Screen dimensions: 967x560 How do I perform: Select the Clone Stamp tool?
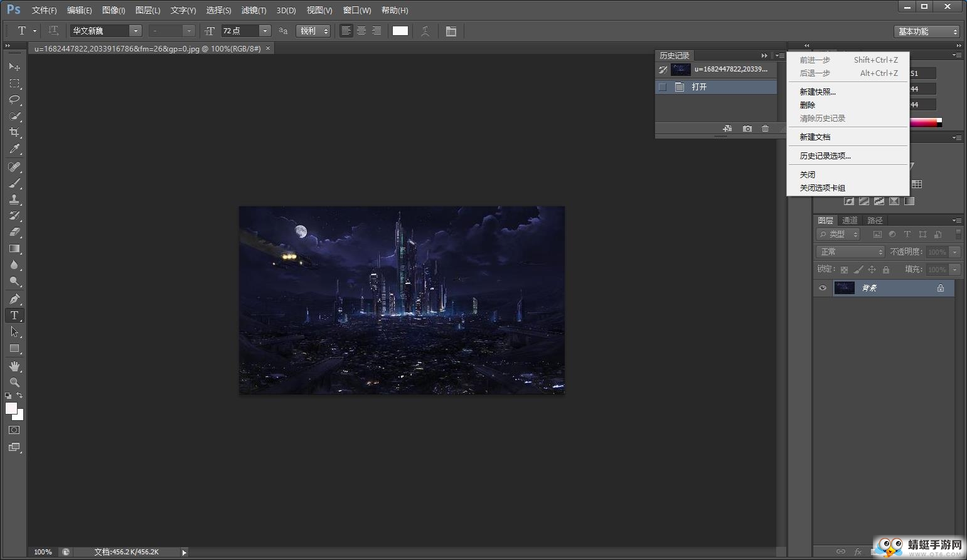(x=14, y=199)
